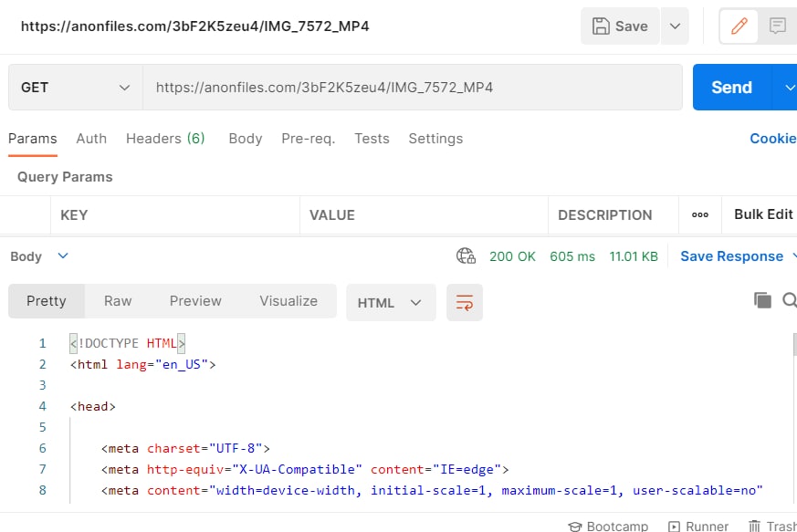The width and height of the screenshot is (797, 532).
Task: Click the 605 ms response time
Action: click(572, 256)
